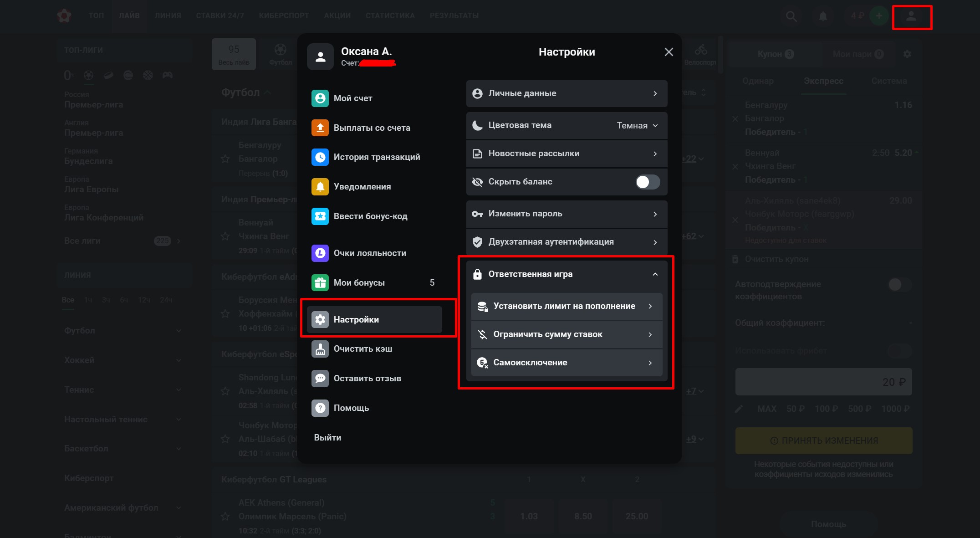Open the search magnifier icon

[x=791, y=16]
